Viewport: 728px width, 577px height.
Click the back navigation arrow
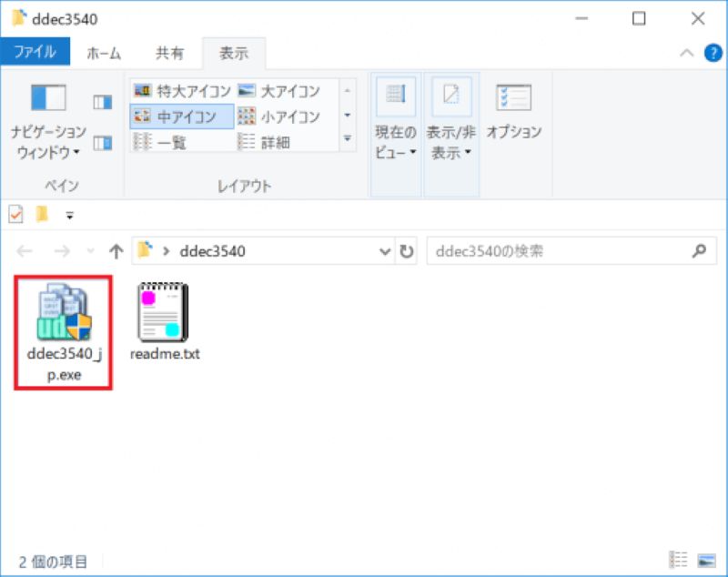[25, 250]
